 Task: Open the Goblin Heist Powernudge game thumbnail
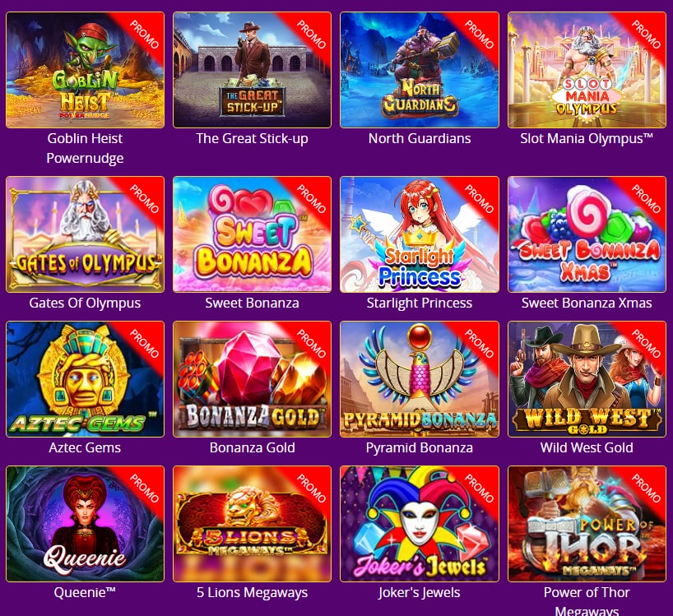pos(85,70)
